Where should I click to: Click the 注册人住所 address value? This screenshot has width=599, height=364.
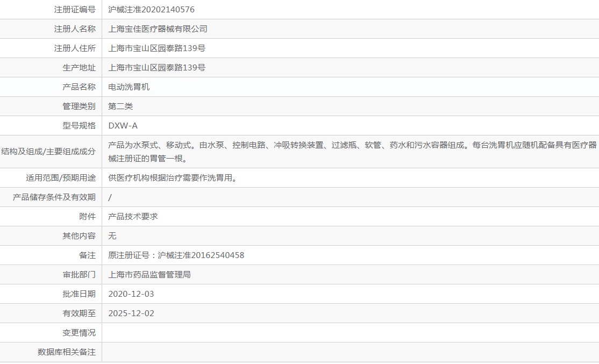(x=156, y=48)
